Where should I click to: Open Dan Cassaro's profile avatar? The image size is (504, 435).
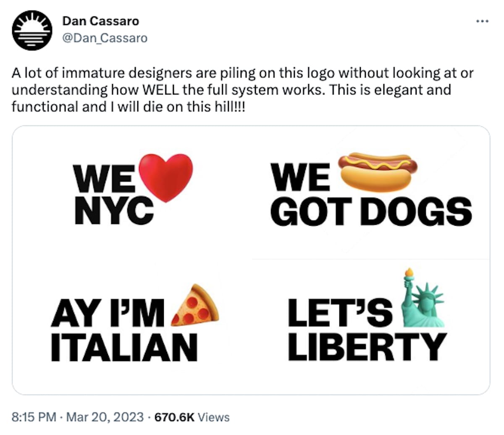(32, 30)
